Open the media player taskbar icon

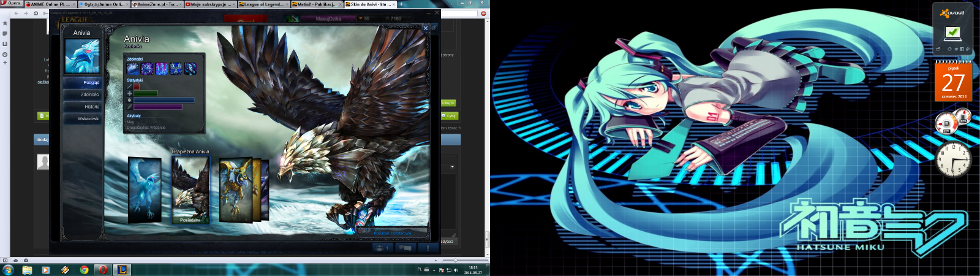point(45,270)
